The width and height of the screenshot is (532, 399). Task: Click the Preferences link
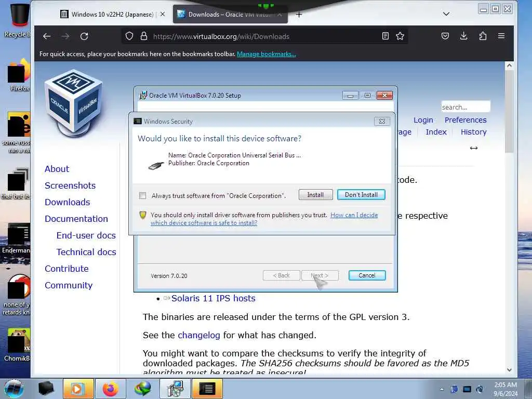[465, 120]
